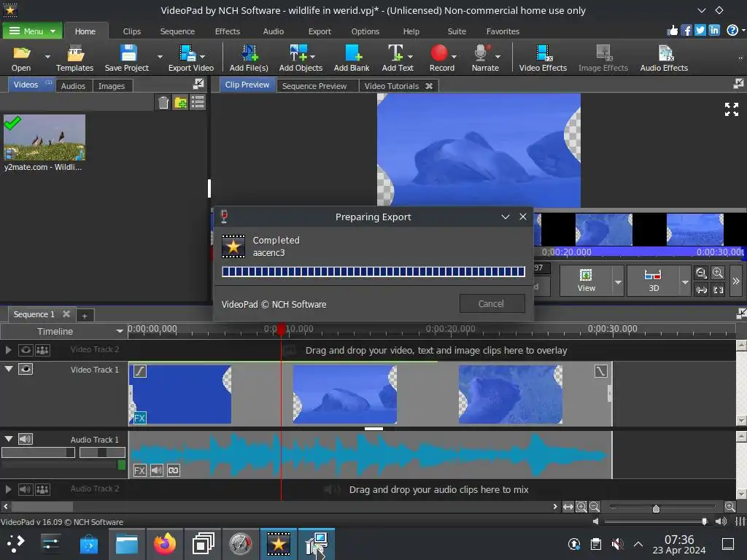Open the Templates tool
Screen dimensions: 747x560
tap(75, 58)
